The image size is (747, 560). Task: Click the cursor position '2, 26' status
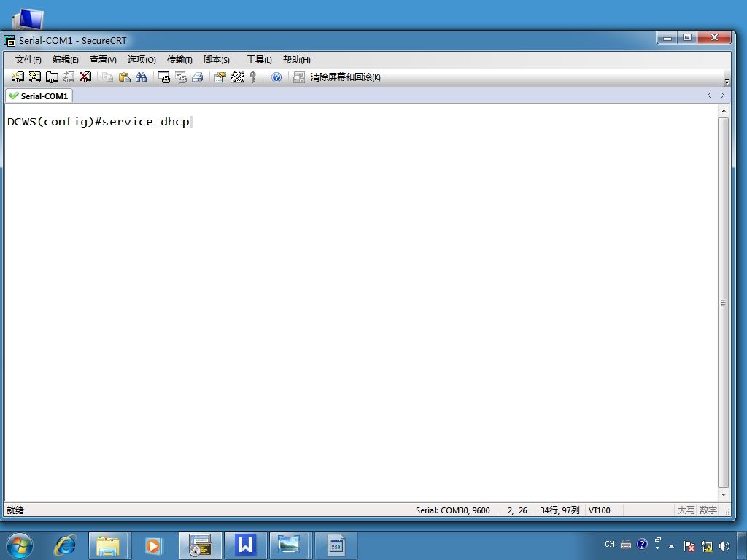[x=517, y=510]
